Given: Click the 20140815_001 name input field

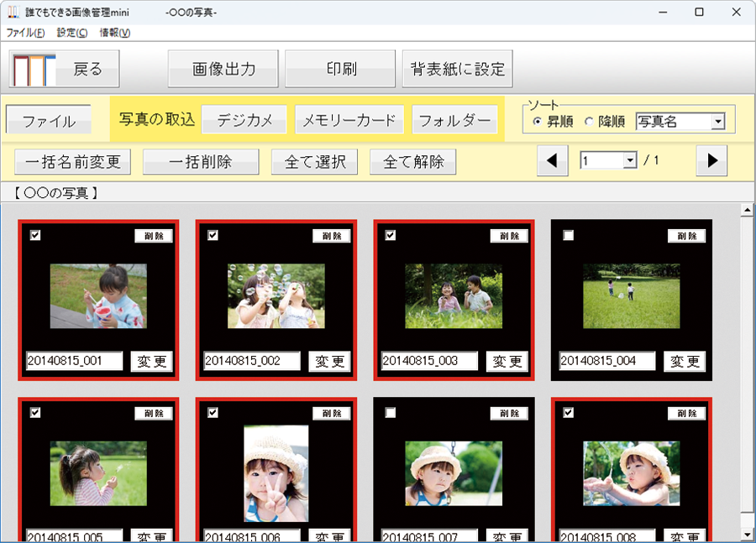Looking at the screenshot, I should point(74,361).
